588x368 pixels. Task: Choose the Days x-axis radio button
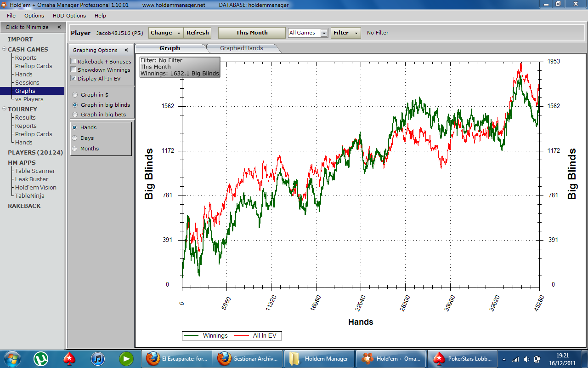pos(74,138)
